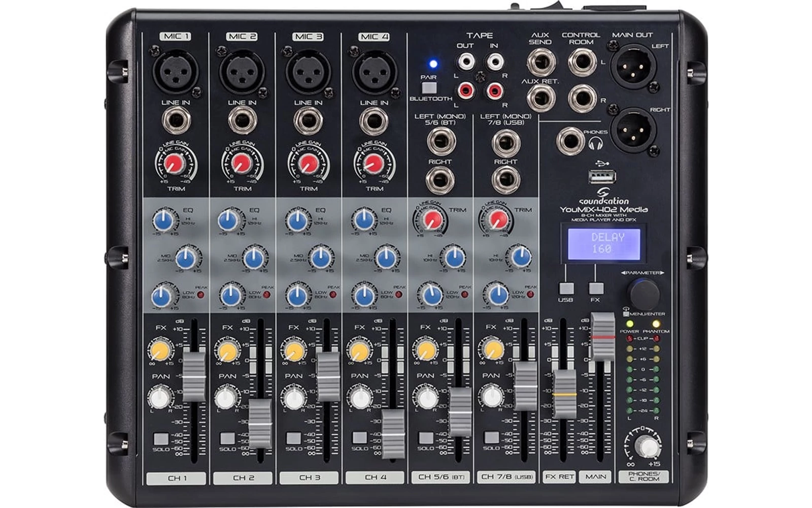Click the CH 2 volume fader
This screenshot has width=812, height=508.
pos(260,423)
